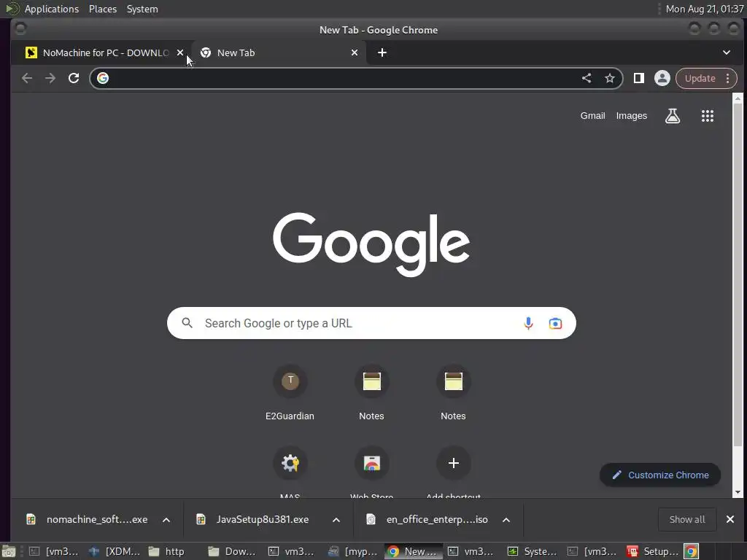Open the Dow... folder taskbar item
The width and height of the screenshot is (747, 560).
[233, 551]
